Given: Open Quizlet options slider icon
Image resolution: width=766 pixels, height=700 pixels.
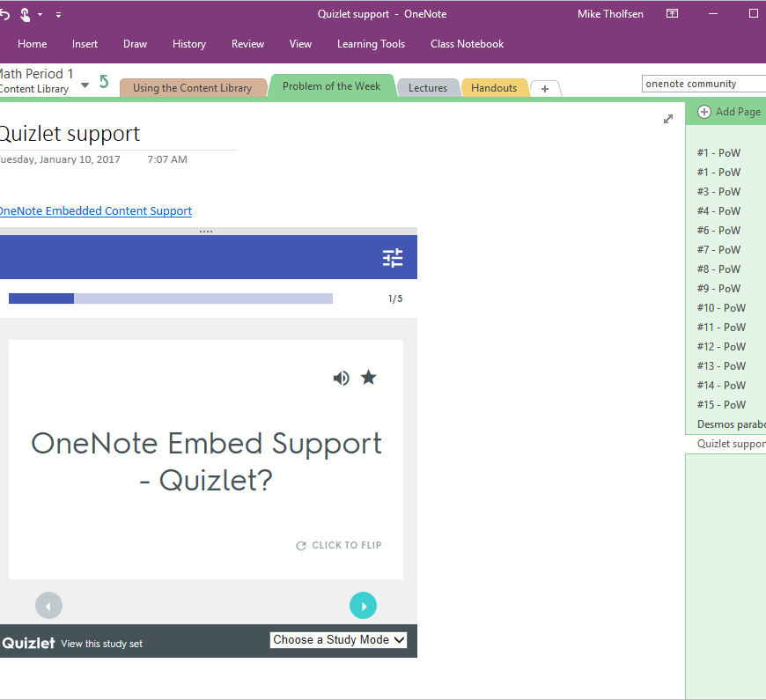Looking at the screenshot, I should [x=393, y=257].
